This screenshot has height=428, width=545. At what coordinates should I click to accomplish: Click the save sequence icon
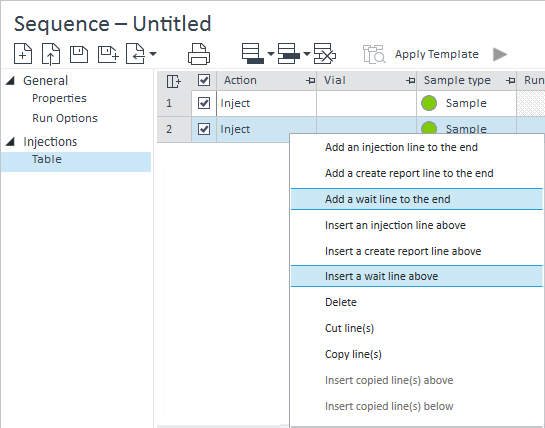click(x=79, y=54)
